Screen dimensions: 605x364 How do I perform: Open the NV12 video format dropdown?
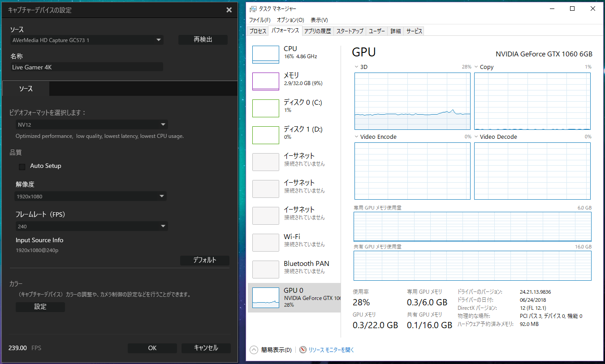pos(91,124)
